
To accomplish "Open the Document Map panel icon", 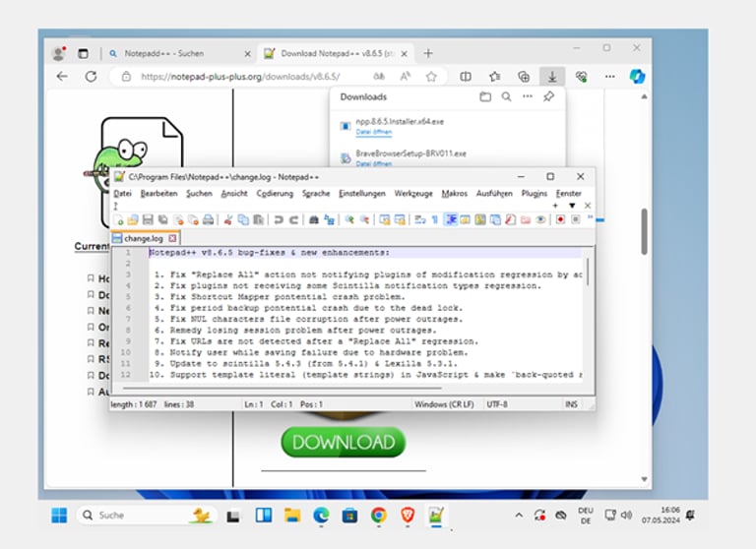I will pos(479,220).
